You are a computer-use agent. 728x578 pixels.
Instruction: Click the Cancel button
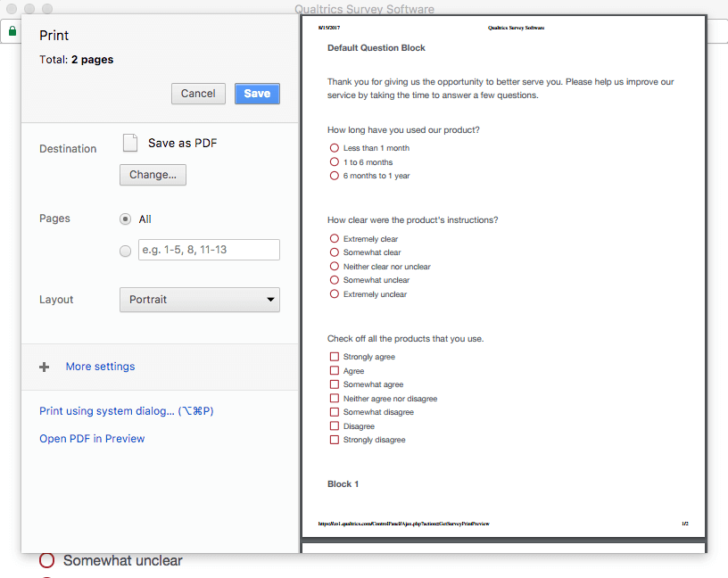pos(198,93)
